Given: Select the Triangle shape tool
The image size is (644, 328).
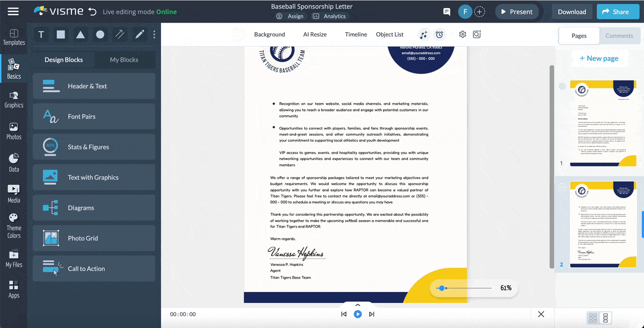Looking at the screenshot, I should (80, 34).
